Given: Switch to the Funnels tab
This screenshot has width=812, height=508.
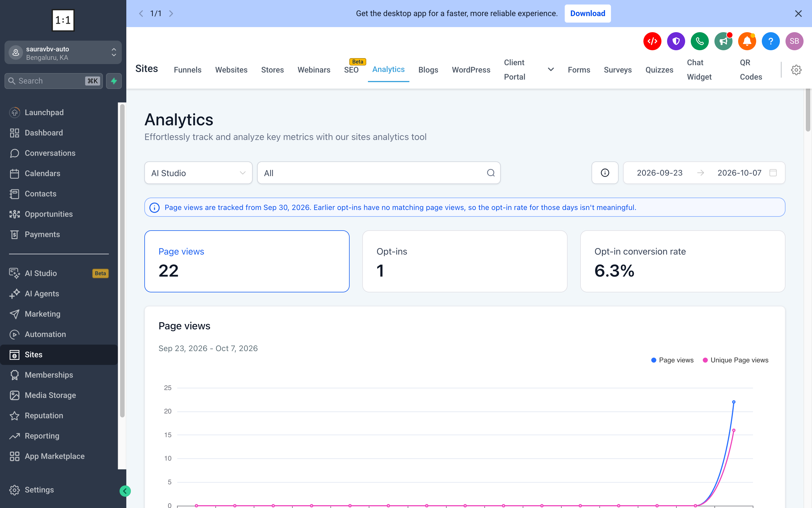Looking at the screenshot, I should [187, 70].
